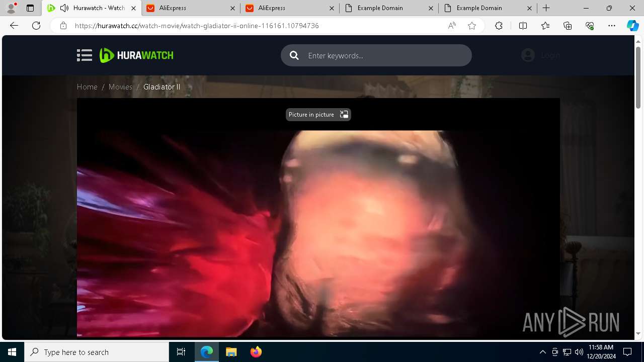Screen dimensions: 644x362
Task: Click the browser Back button
Action: coord(14,26)
